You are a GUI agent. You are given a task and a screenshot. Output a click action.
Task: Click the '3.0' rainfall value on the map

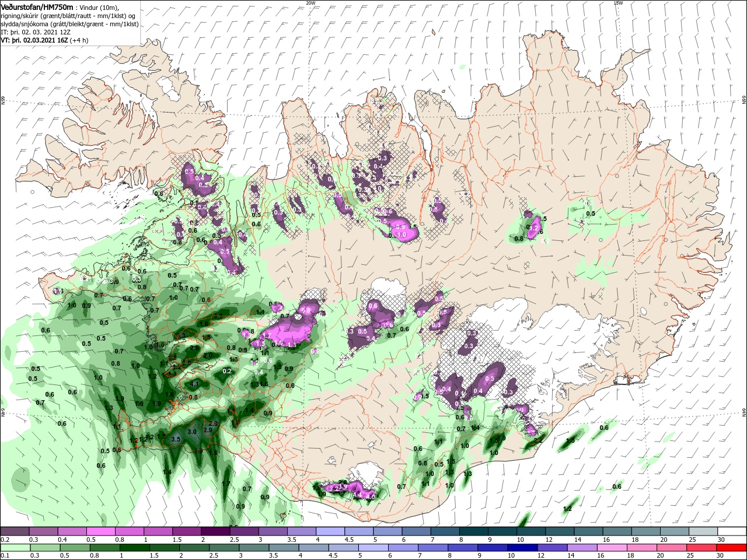tap(192, 431)
